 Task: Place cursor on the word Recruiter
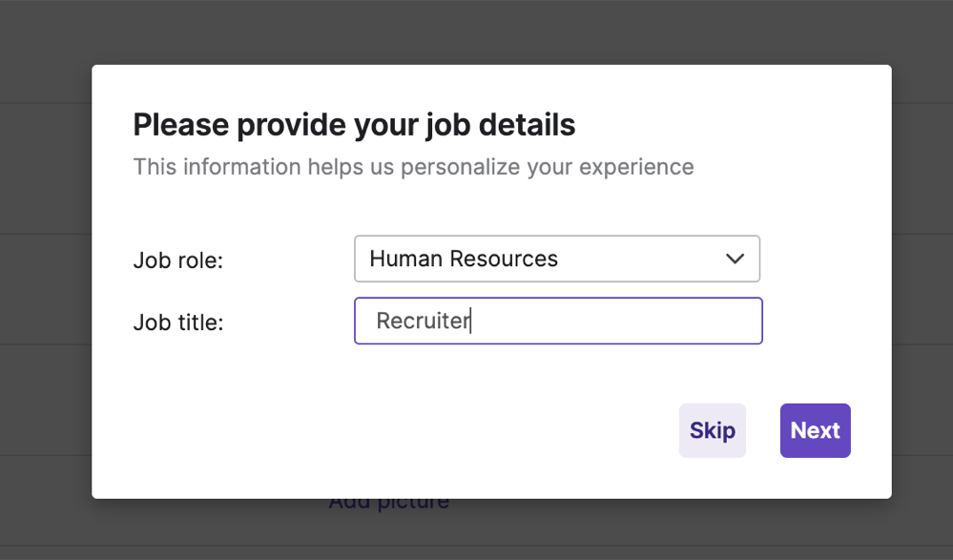423,321
